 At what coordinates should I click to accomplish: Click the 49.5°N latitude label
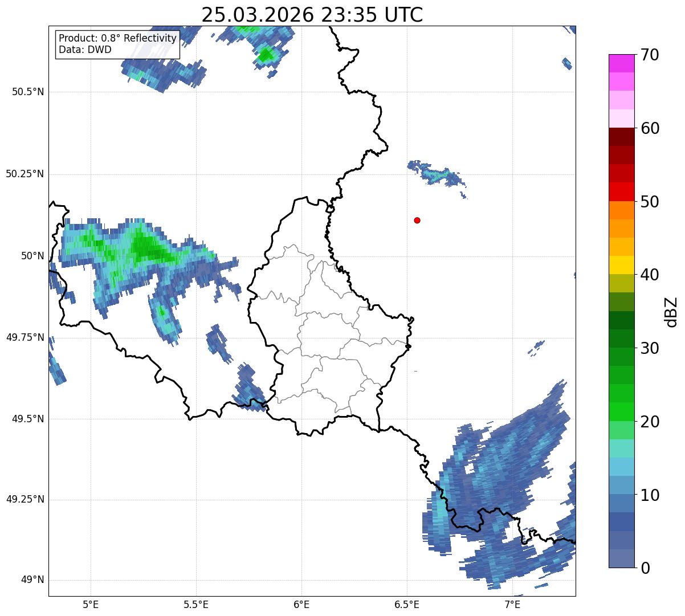click(x=28, y=419)
